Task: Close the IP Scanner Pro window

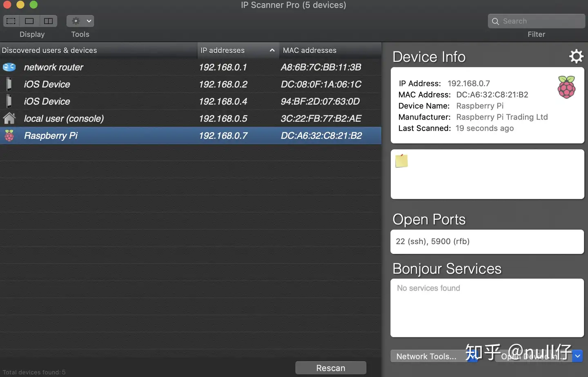Action: (x=7, y=4)
